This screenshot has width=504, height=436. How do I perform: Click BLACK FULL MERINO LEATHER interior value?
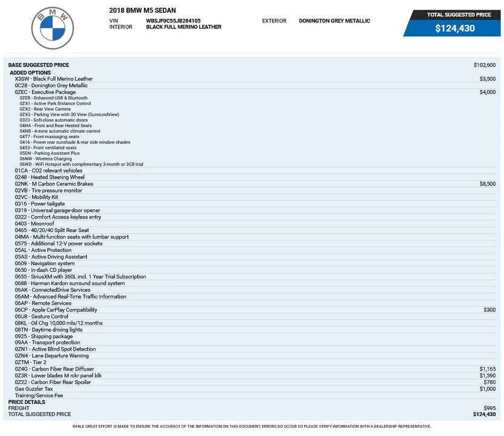click(x=183, y=27)
